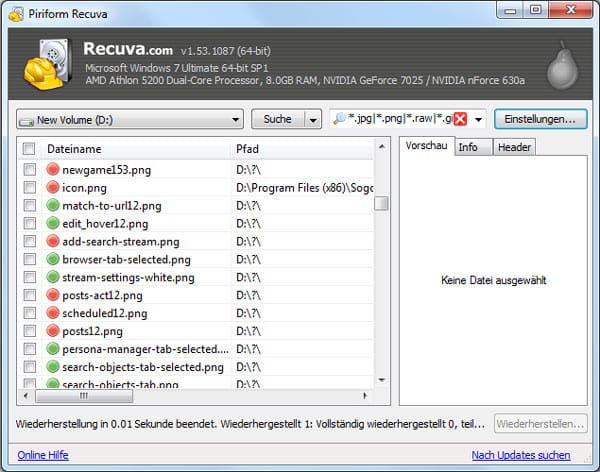This screenshot has height=472, width=600.
Task: Open the file filter dropdown arrow
Action: (479, 119)
